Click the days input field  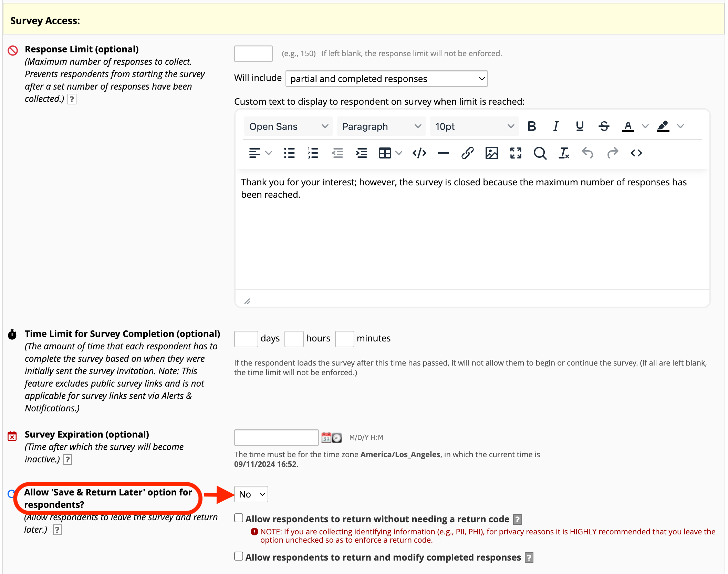(246, 339)
